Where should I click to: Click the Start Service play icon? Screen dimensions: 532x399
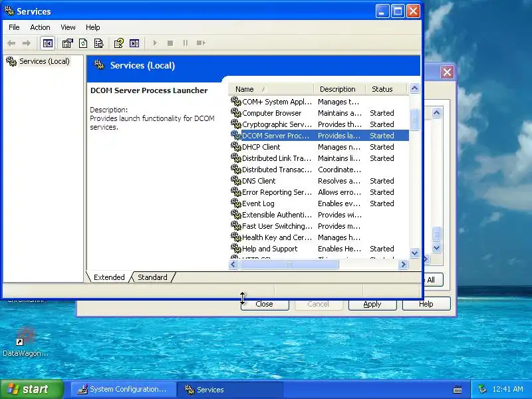(x=155, y=43)
